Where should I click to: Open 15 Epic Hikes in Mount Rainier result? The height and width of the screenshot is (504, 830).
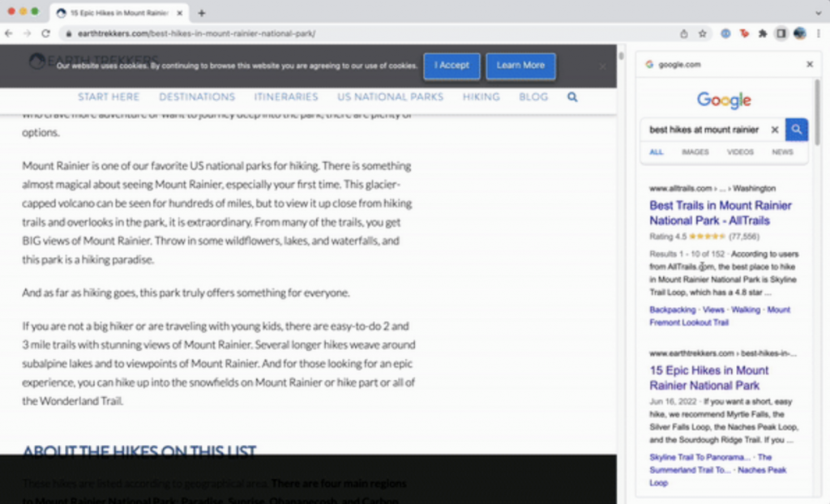pyautogui.click(x=708, y=378)
